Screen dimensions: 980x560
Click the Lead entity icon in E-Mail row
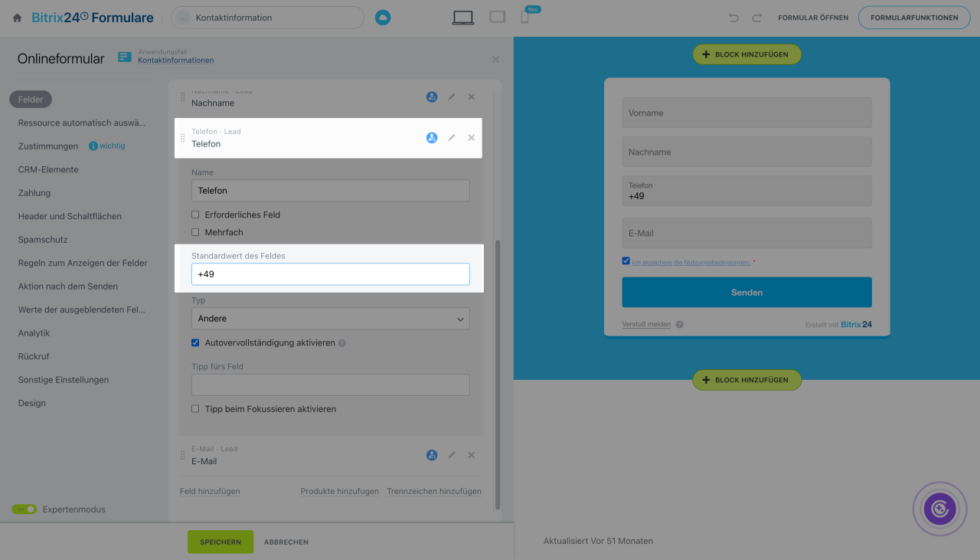pos(432,455)
